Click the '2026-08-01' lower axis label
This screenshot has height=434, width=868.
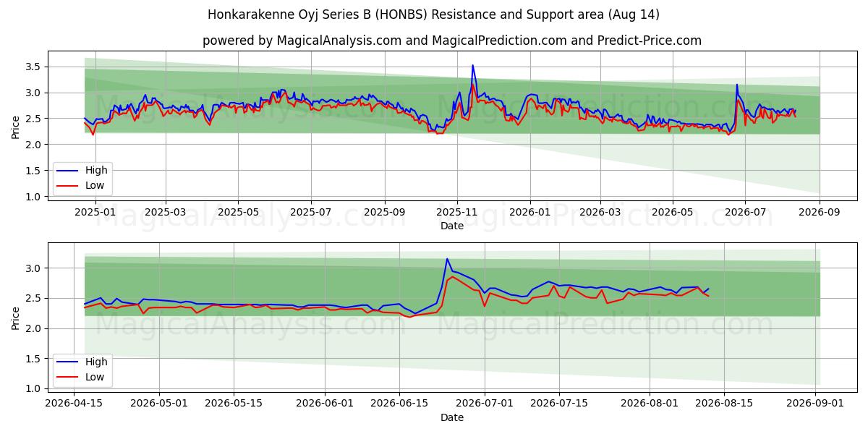(650, 404)
